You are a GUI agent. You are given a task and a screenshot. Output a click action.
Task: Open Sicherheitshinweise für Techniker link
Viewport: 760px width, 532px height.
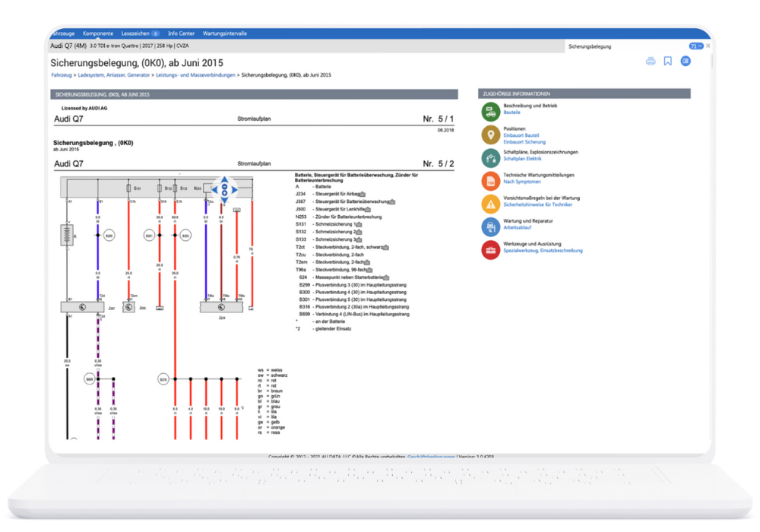(538, 204)
